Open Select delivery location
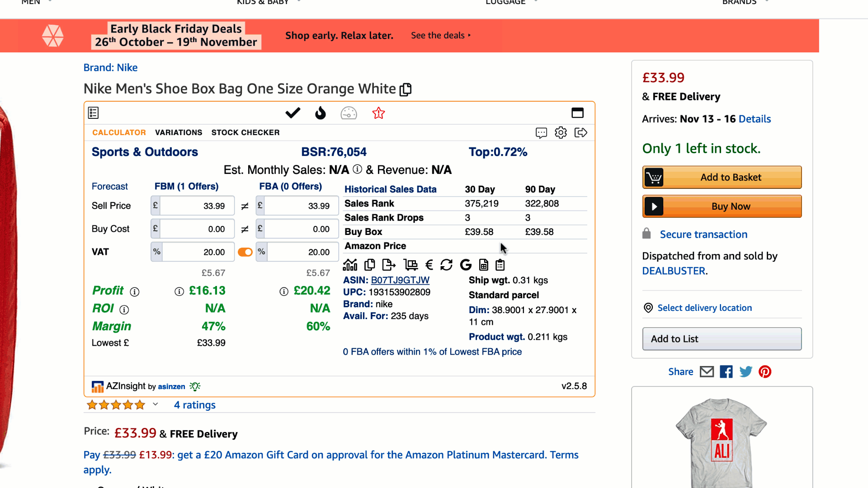 pyautogui.click(x=704, y=308)
